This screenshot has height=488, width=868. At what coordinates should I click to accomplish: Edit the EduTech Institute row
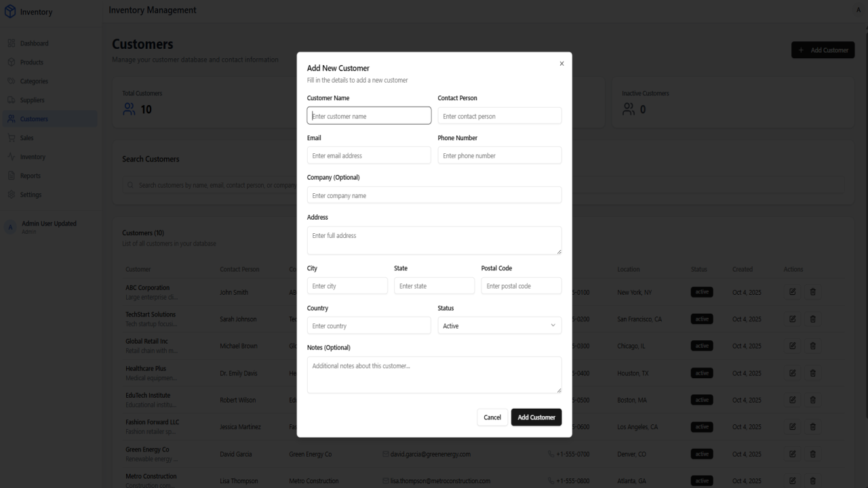tap(792, 400)
